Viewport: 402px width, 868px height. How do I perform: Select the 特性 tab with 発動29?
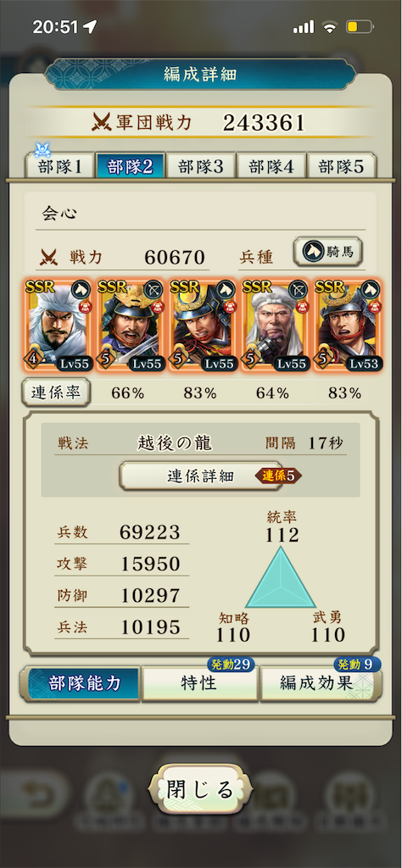pos(199,683)
